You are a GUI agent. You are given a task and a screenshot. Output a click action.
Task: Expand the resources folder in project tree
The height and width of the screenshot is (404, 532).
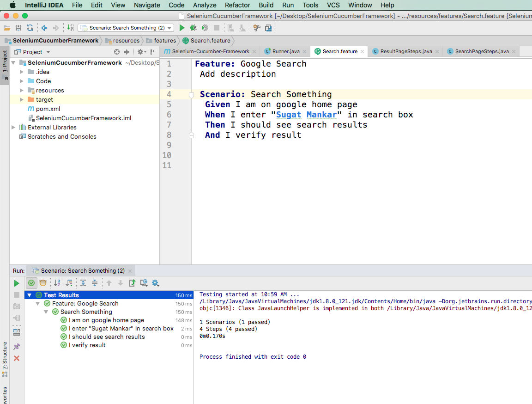tap(22, 91)
